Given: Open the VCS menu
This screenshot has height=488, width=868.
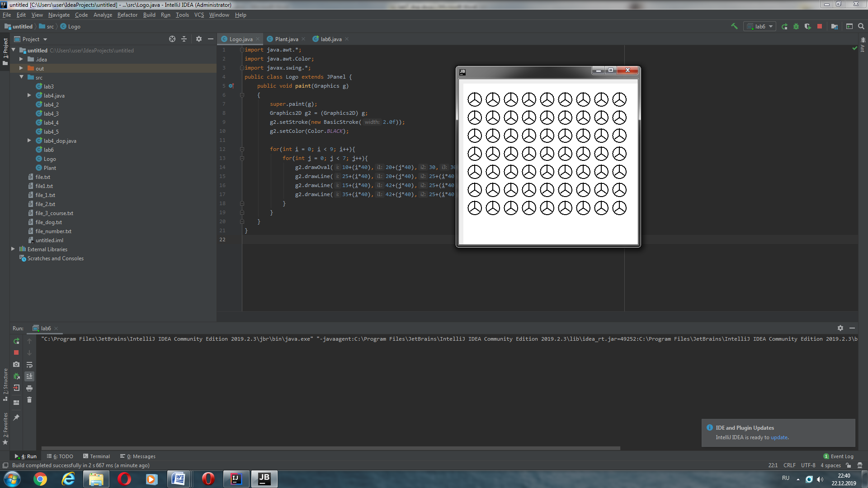Looking at the screenshot, I should (x=199, y=15).
